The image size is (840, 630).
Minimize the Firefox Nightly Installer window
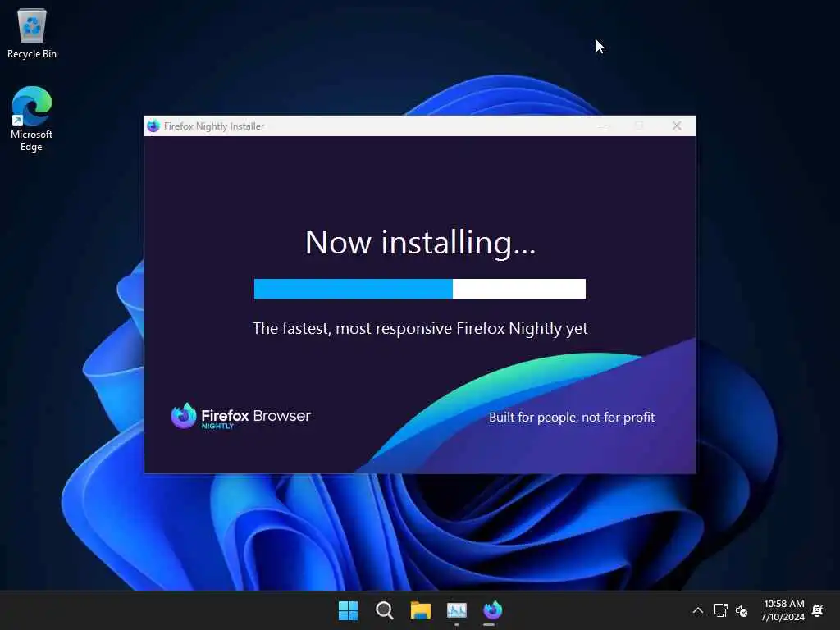tap(601, 126)
